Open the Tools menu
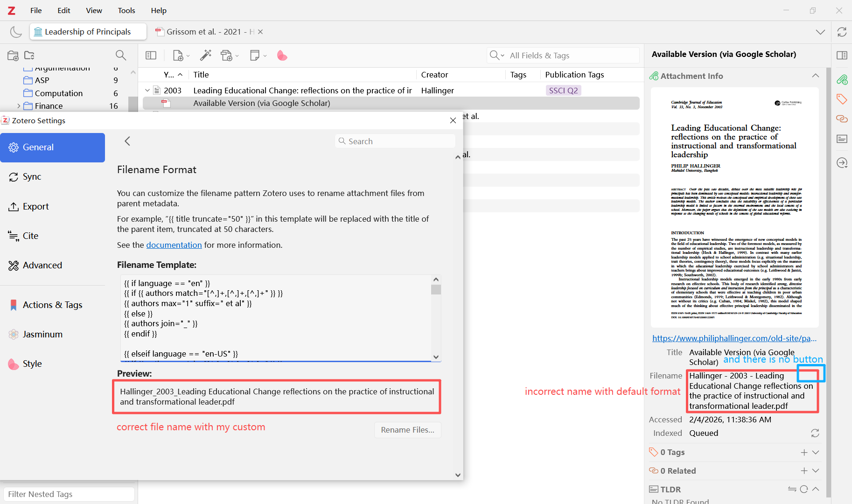 tap(126, 10)
